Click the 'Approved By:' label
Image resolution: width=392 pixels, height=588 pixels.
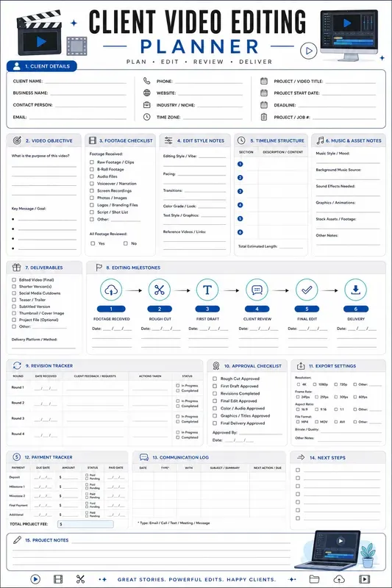[x=225, y=432]
